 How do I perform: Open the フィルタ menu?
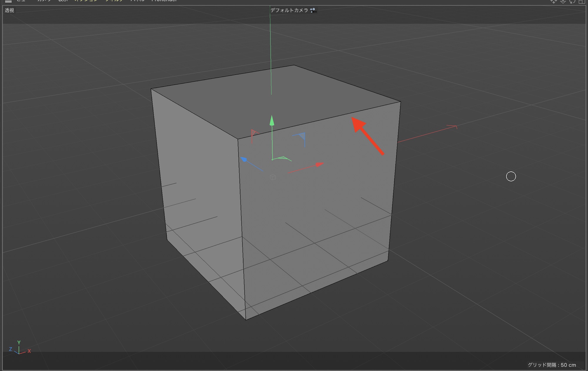pyautogui.click(x=114, y=1)
